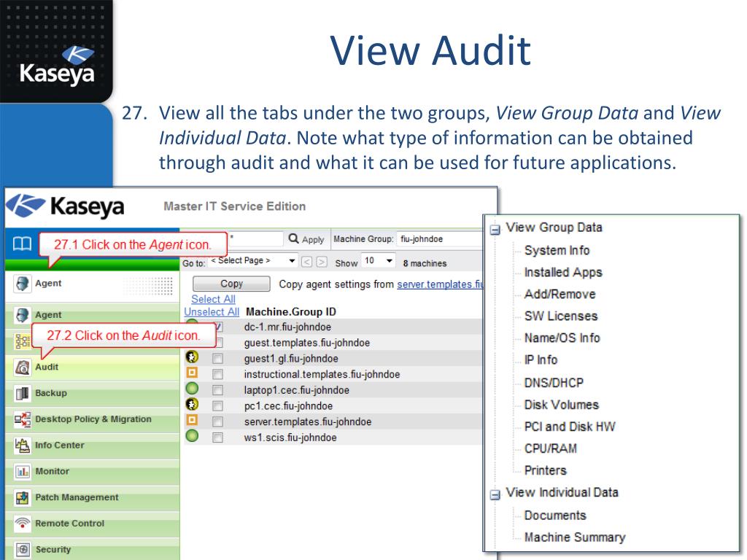
Task: Click the orange status icon for server.templates.fiu-johndoe
Action: point(192,421)
